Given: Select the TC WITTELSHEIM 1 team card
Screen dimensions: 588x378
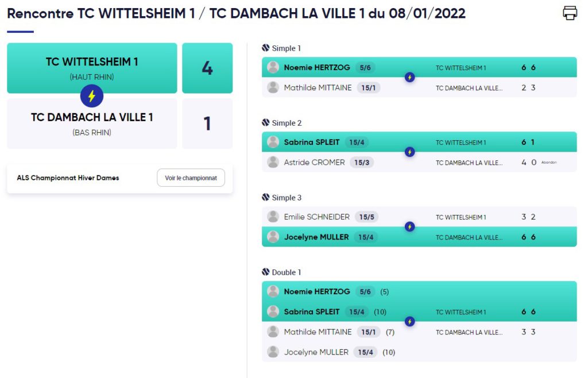Looking at the screenshot, I should tap(92, 68).
